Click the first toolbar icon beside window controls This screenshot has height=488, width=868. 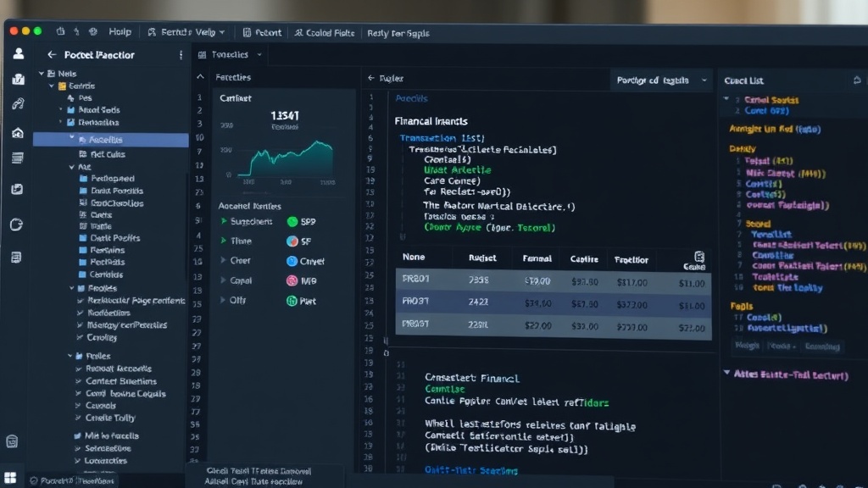60,32
